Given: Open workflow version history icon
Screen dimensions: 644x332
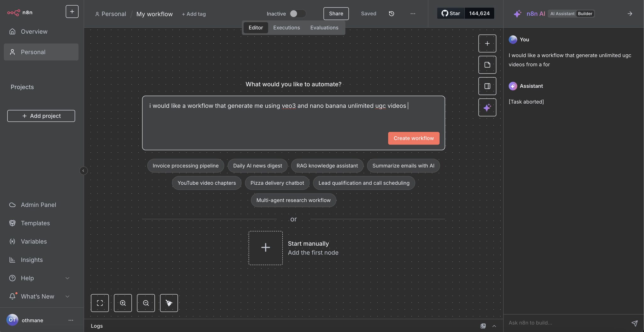Looking at the screenshot, I should pyautogui.click(x=391, y=14).
